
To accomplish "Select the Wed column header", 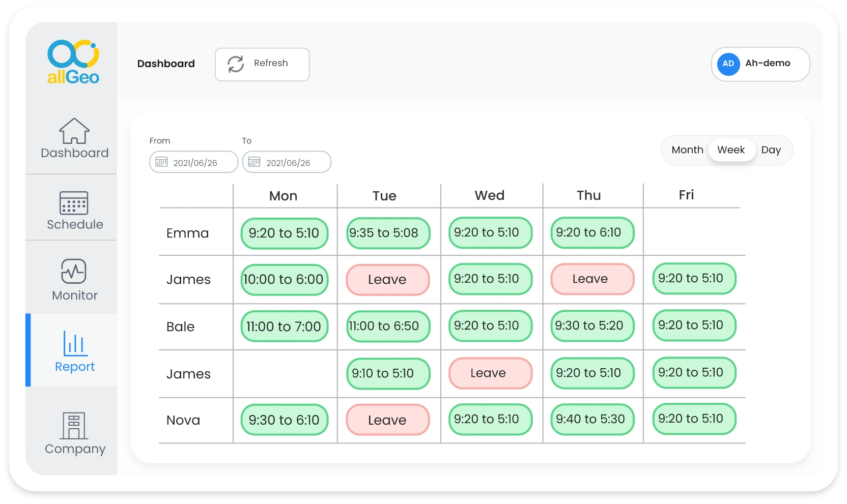I will [490, 196].
